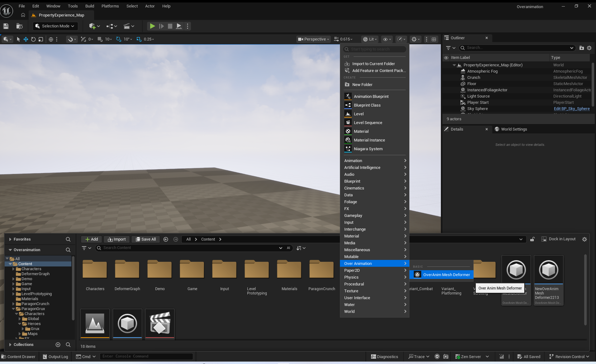Click the Import button in Content Browser
Screen dimensions: 596x364
(x=117, y=239)
